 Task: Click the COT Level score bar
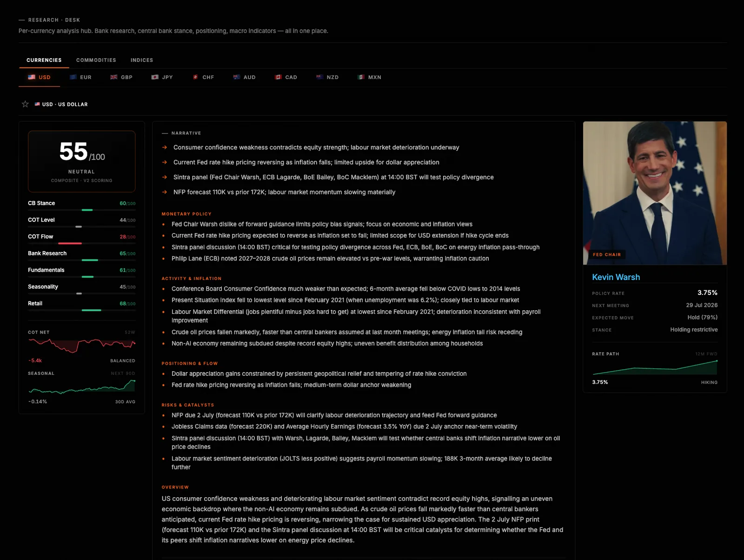pos(82,227)
